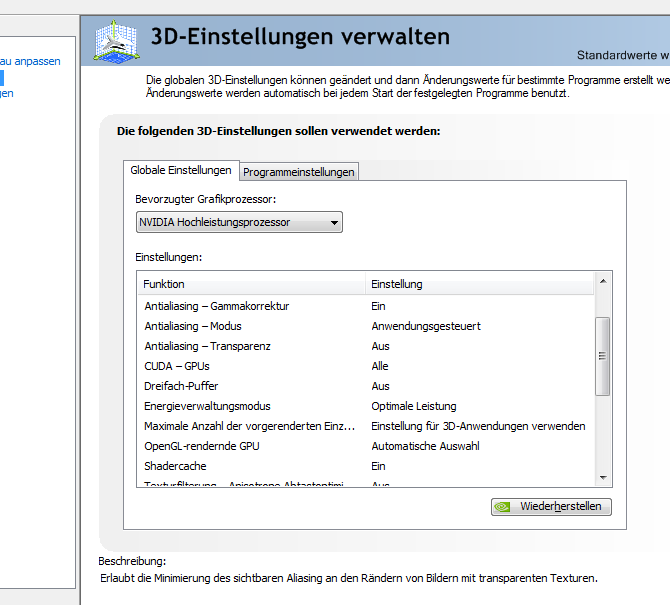Open the Bevorzugter Grafikprozessor dropdown
Image resolution: width=670 pixels, height=605 pixels.
(239, 222)
